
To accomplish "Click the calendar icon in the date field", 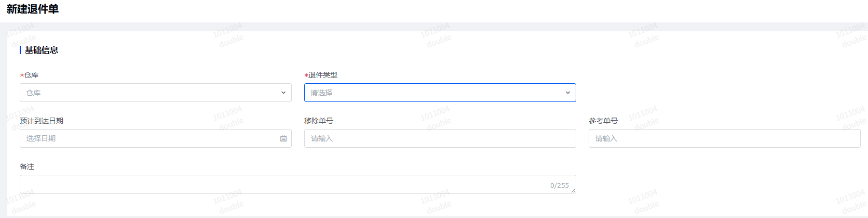I will tap(283, 138).
